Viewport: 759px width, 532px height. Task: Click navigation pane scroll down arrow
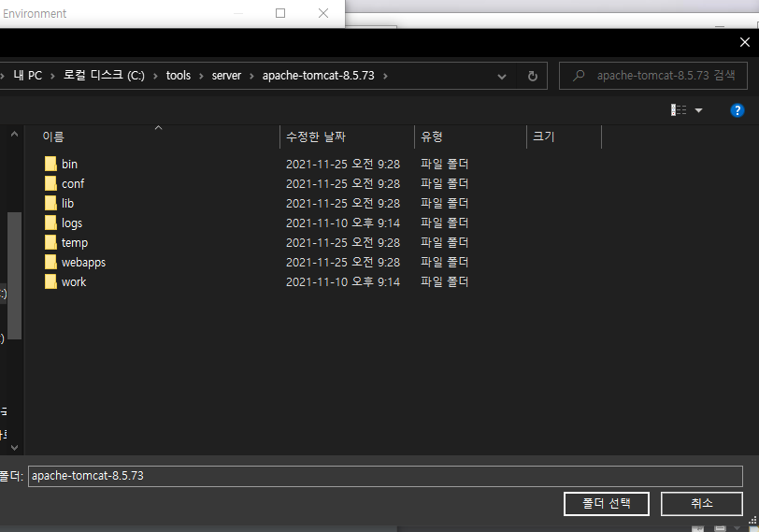15,448
